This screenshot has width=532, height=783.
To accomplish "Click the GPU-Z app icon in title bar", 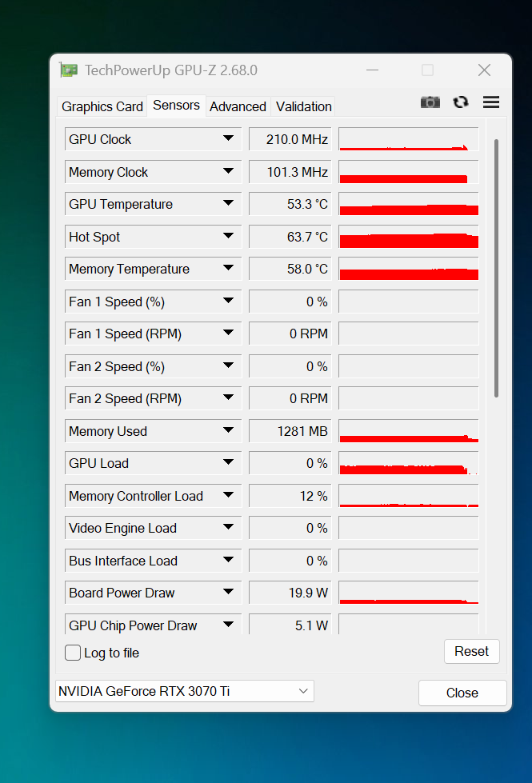I will [69, 70].
